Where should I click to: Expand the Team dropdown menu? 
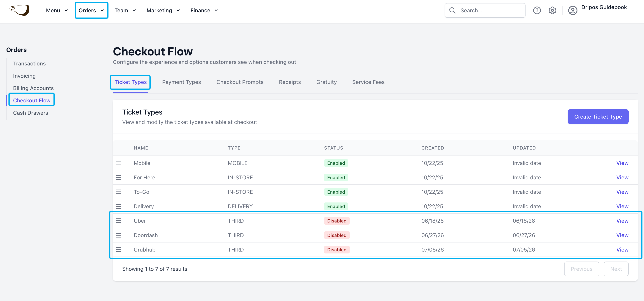tap(125, 11)
